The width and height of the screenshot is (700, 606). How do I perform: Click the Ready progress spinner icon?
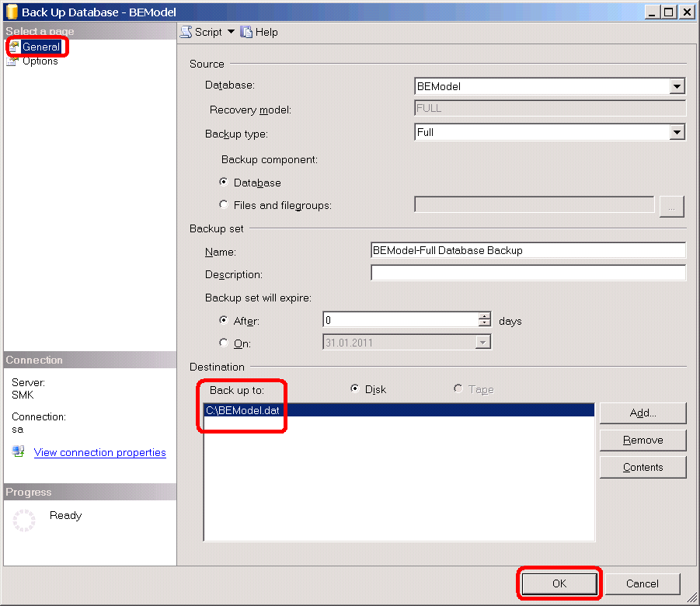pos(24,521)
